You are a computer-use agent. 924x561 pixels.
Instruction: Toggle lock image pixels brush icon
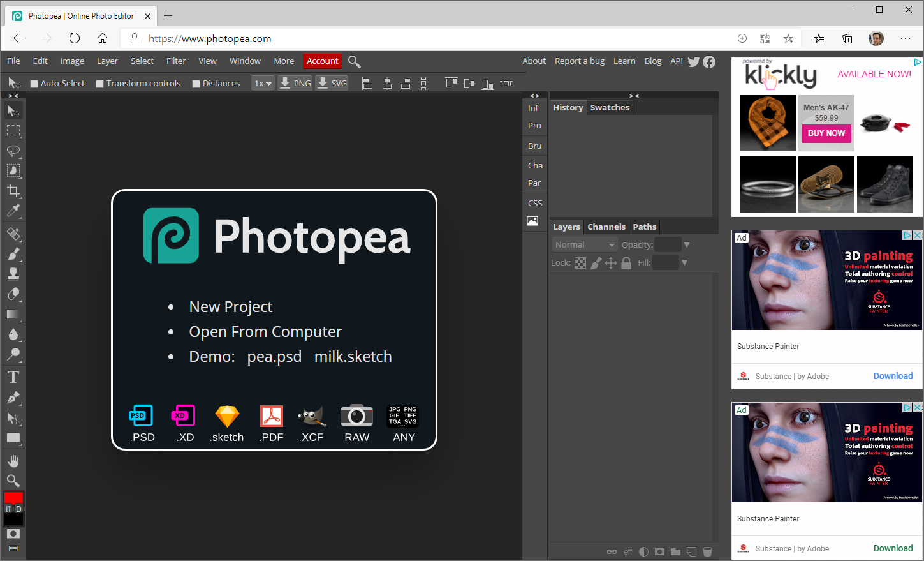click(x=596, y=263)
